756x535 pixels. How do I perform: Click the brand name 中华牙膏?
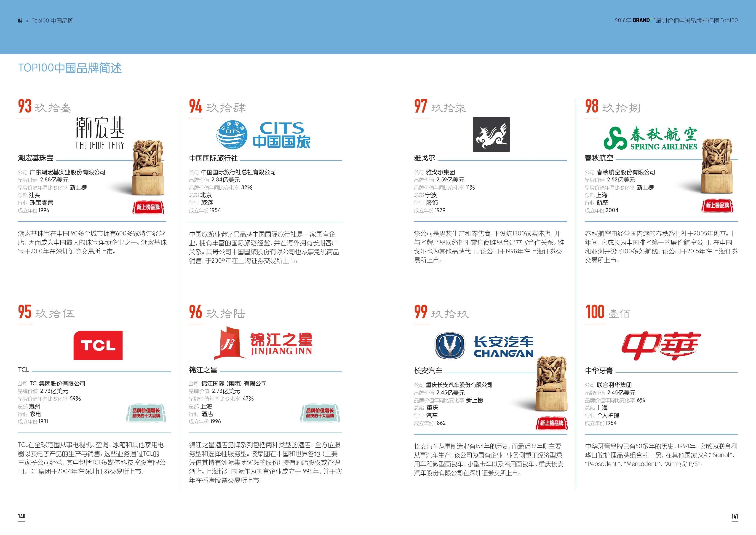(599, 371)
